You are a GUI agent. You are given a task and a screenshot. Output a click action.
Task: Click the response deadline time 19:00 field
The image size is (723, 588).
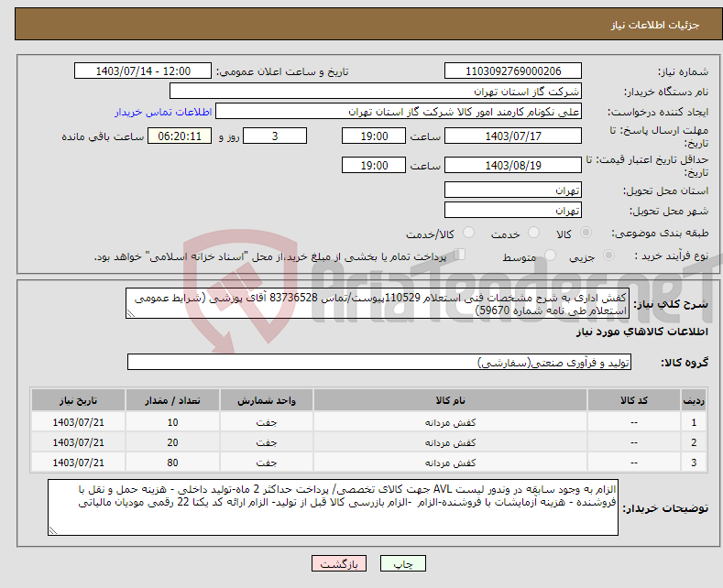point(374,136)
